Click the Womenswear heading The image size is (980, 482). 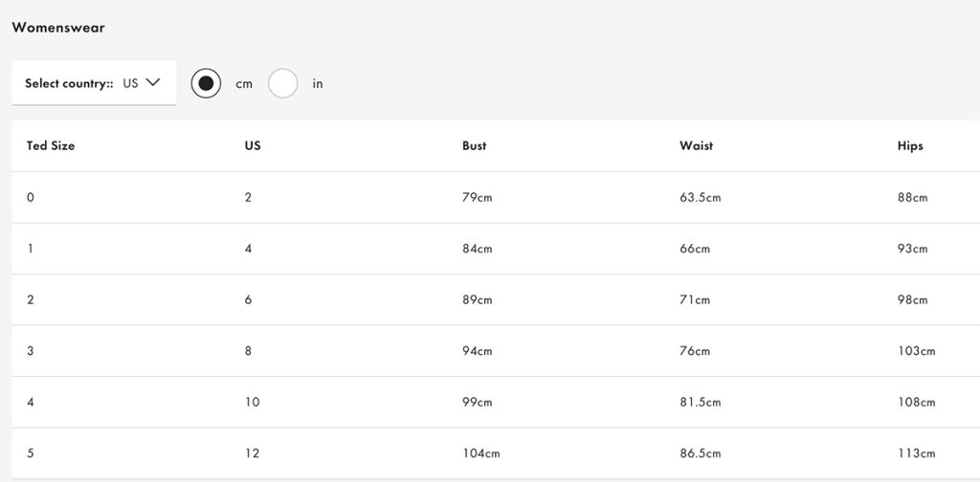58,28
